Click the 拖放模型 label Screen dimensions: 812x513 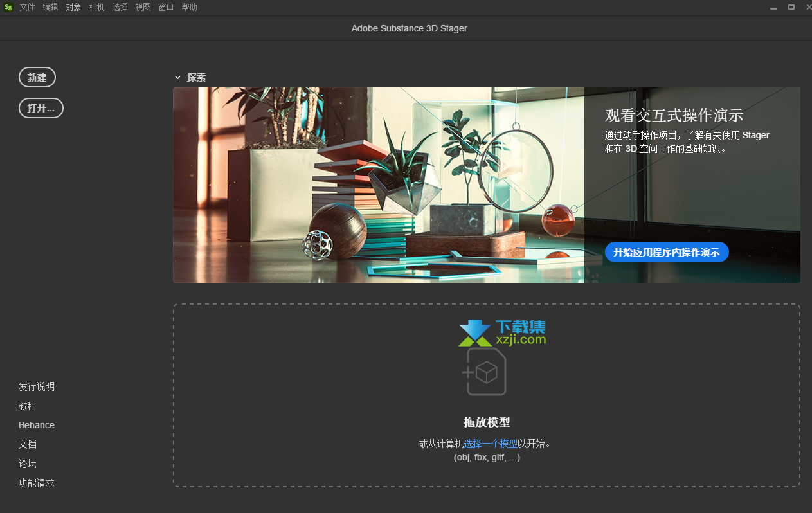pyautogui.click(x=487, y=422)
